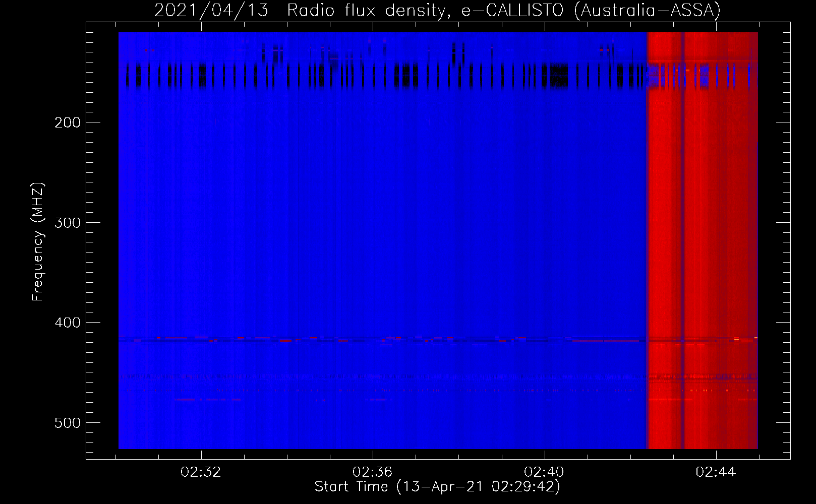Click the 02:40 time tick label
This screenshot has width=816, height=504.
coord(544,472)
